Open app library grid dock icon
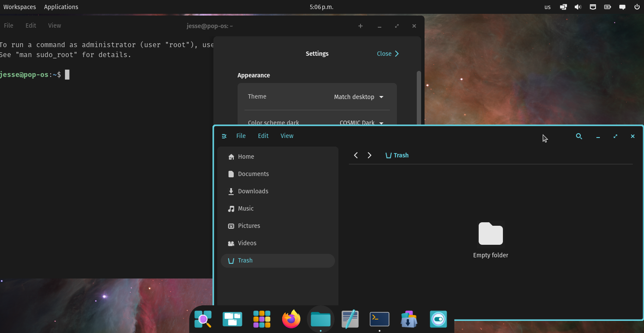 click(262, 319)
